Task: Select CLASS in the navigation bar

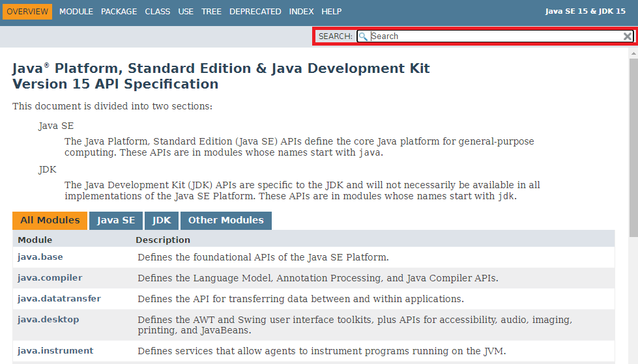Action: pos(158,11)
